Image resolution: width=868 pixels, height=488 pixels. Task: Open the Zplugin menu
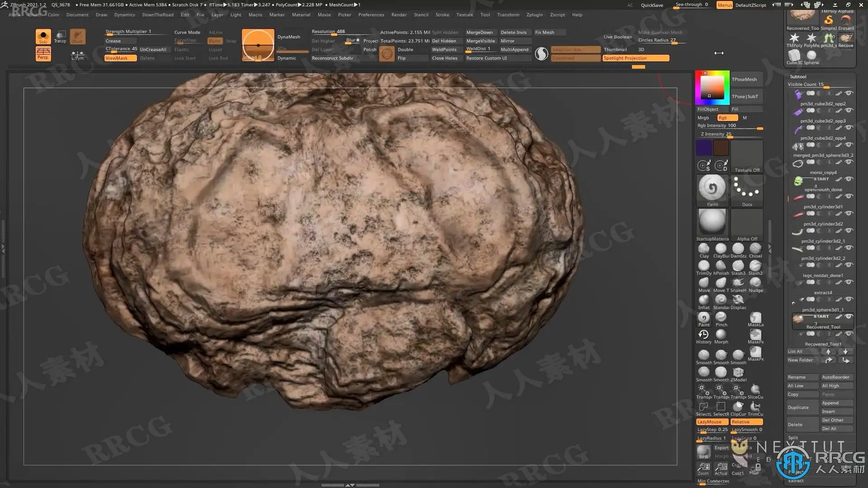[534, 14]
